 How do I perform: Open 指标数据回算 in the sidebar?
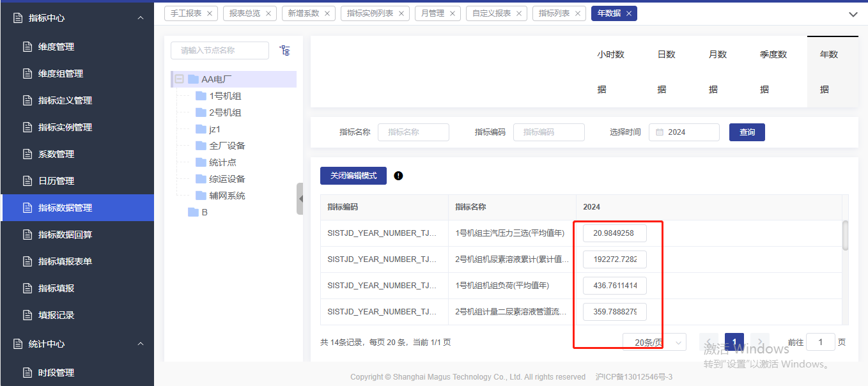[x=65, y=235]
